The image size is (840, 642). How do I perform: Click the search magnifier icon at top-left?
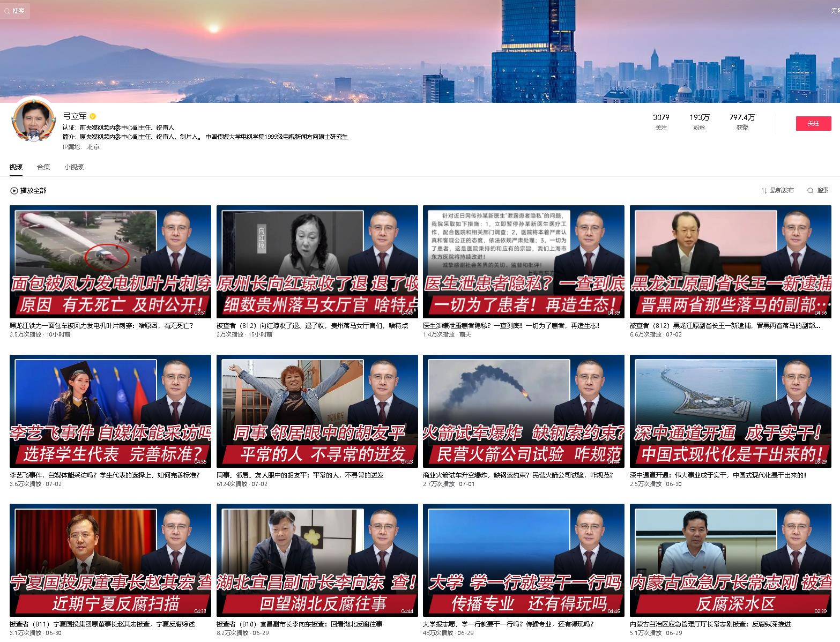pyautogui.click(x=7, y=11)
